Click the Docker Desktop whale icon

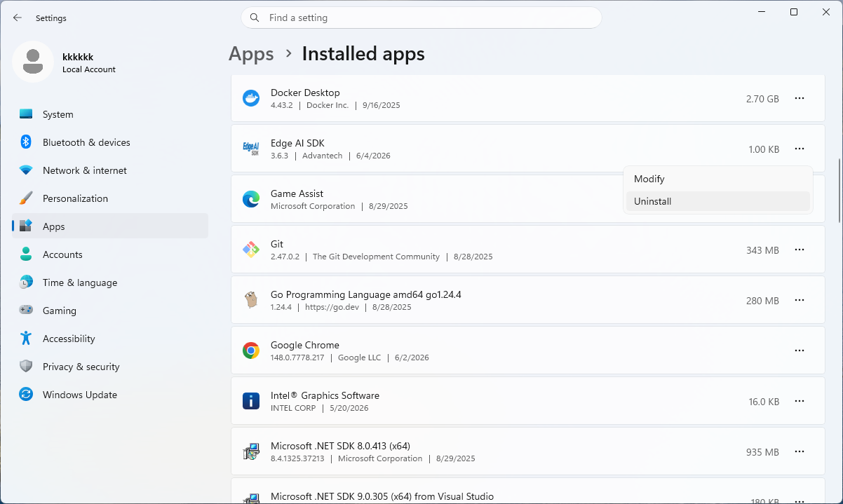(x=251, y=98)
